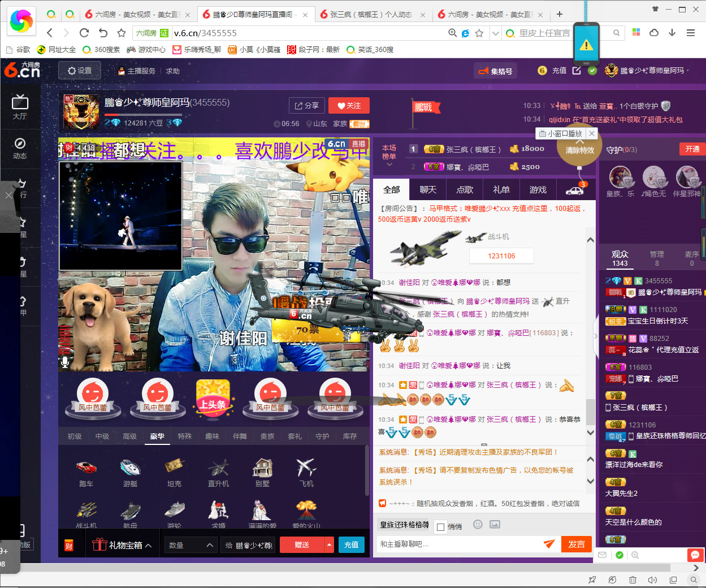Click the 赠送 send gift button
Viewport: 706px width, 588px height.
302,545
